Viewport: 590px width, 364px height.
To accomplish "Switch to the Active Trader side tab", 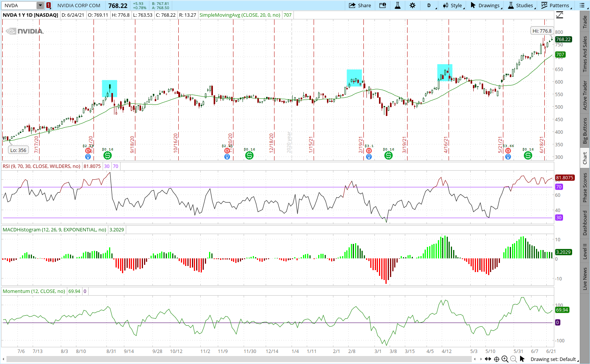I will coord(585,95).
